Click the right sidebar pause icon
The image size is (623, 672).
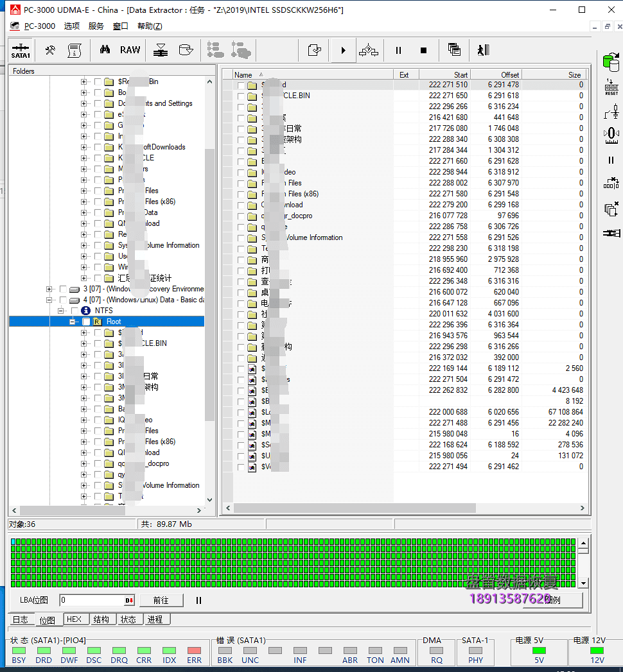click(x=611, y=160)
